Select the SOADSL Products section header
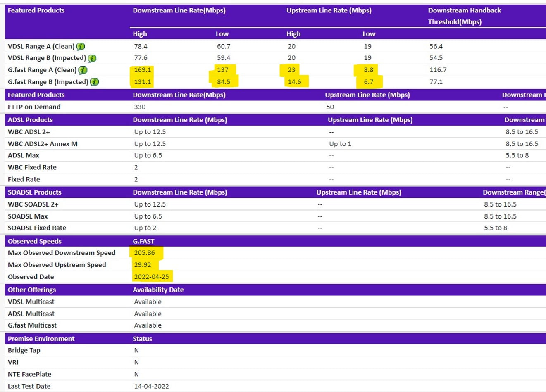This screenshot has height=392, width=546. [x=34, y=192]
